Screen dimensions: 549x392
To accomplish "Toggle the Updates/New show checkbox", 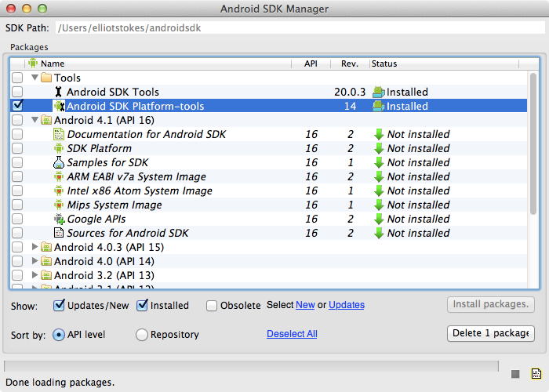I will pos(59,305).
